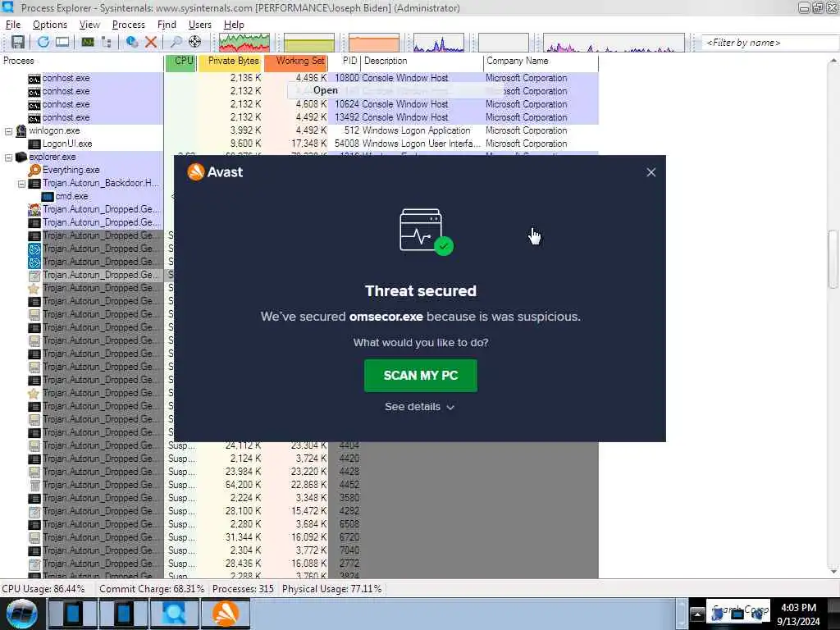
Task: Click the winlogon.exe process icon
Action: click(21, 130)
